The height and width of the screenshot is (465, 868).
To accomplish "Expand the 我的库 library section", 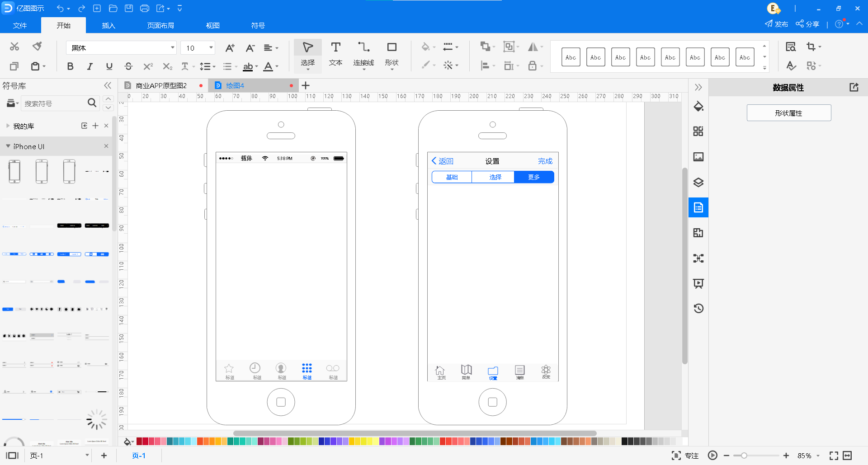I will click(8, 126).
